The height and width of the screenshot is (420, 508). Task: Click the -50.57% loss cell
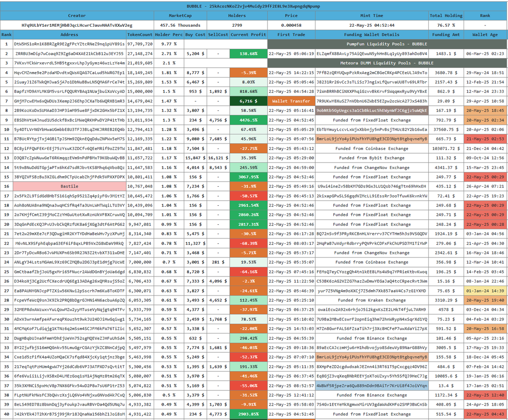(248, 196)
